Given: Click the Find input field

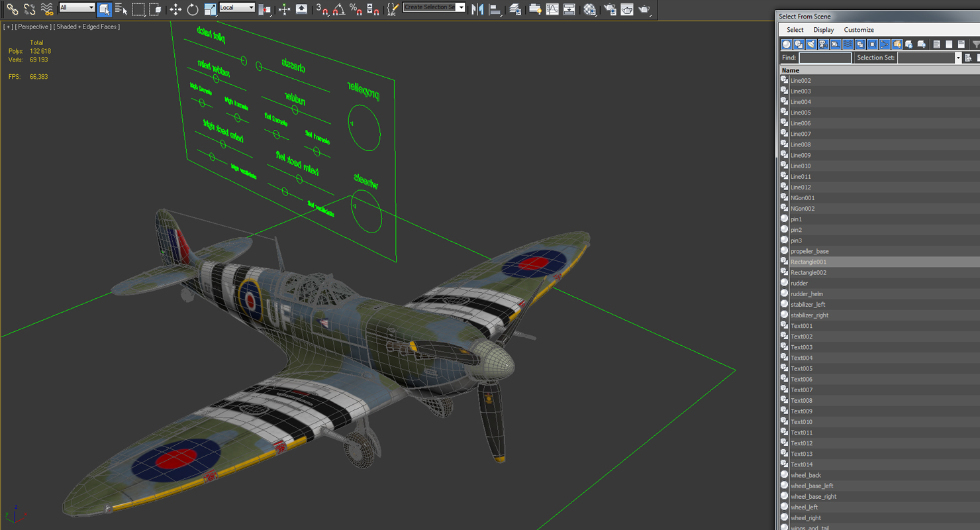Looking at the screenshot, I should [825, 58].
